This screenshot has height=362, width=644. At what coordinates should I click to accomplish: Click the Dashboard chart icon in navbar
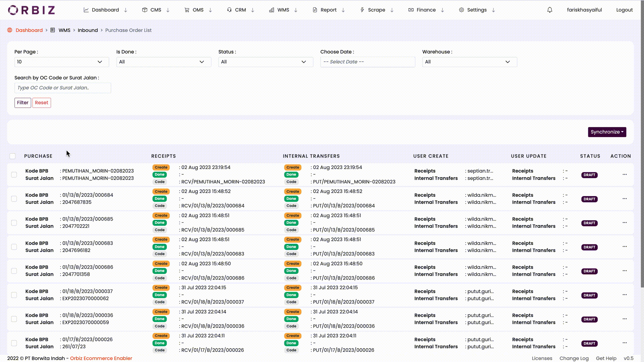point(86,10)
